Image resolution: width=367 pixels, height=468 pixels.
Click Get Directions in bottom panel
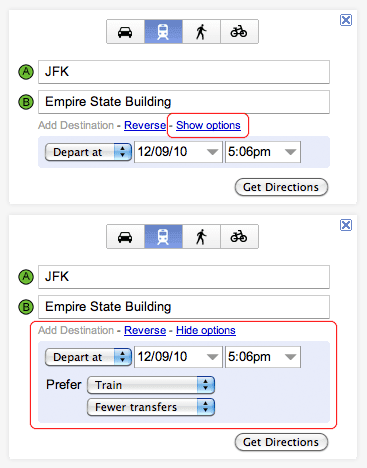point(281,442)
